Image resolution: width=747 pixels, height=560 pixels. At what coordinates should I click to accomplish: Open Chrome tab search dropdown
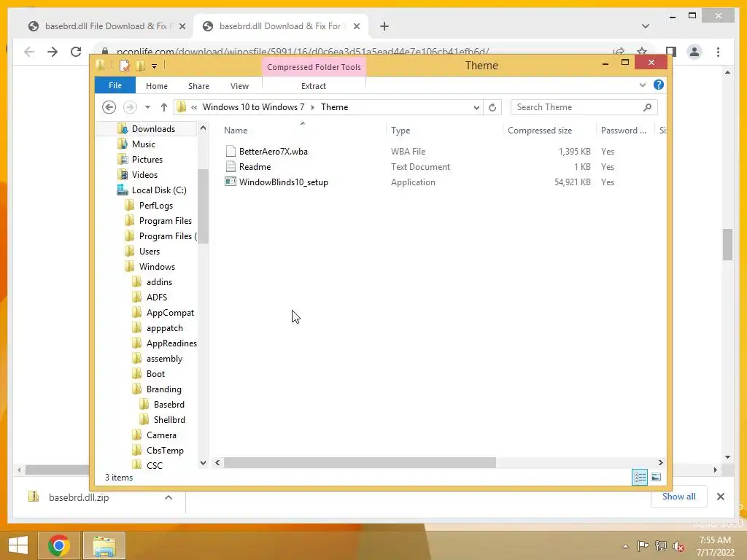click(645, 26)
